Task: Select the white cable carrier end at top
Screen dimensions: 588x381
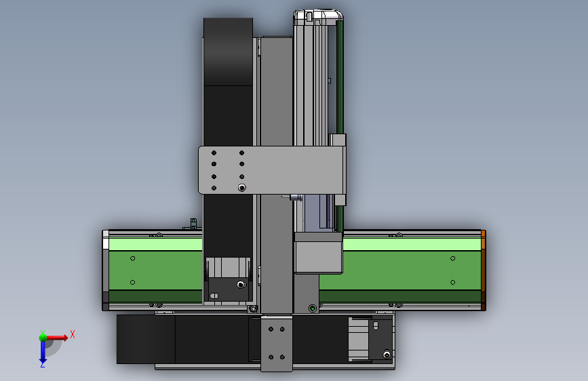Action: pos(318,17)
